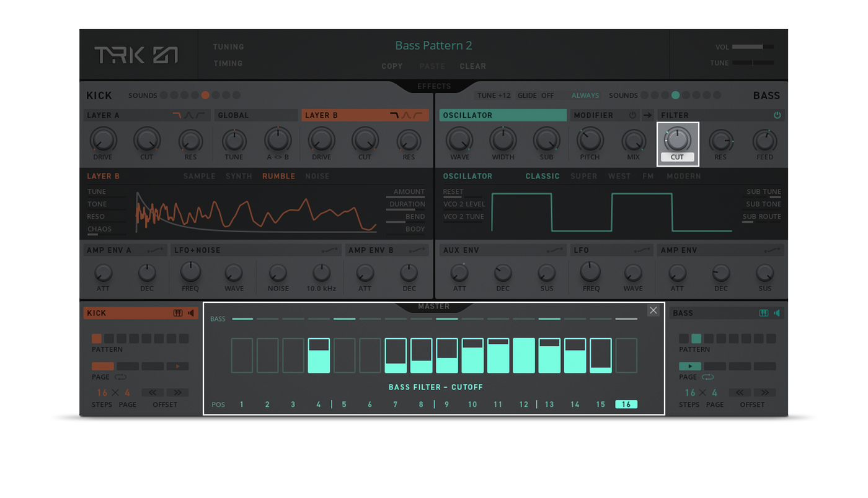Select the fourth Bass sound slot

675,95
